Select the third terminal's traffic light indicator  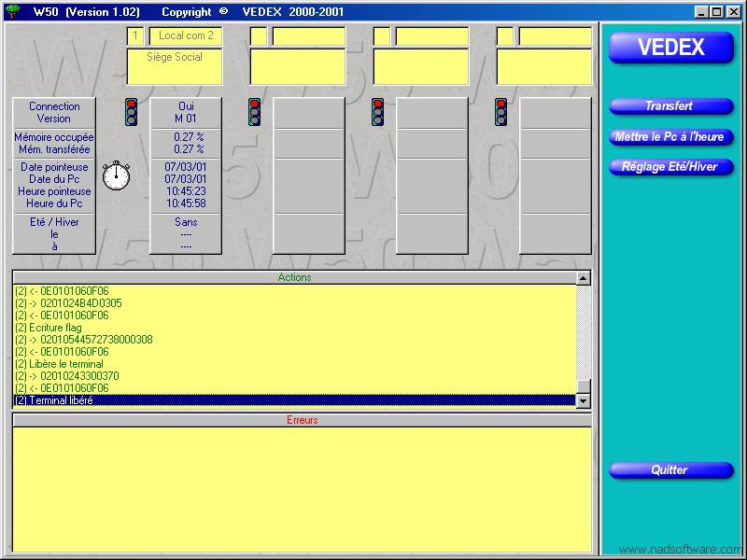378,112
